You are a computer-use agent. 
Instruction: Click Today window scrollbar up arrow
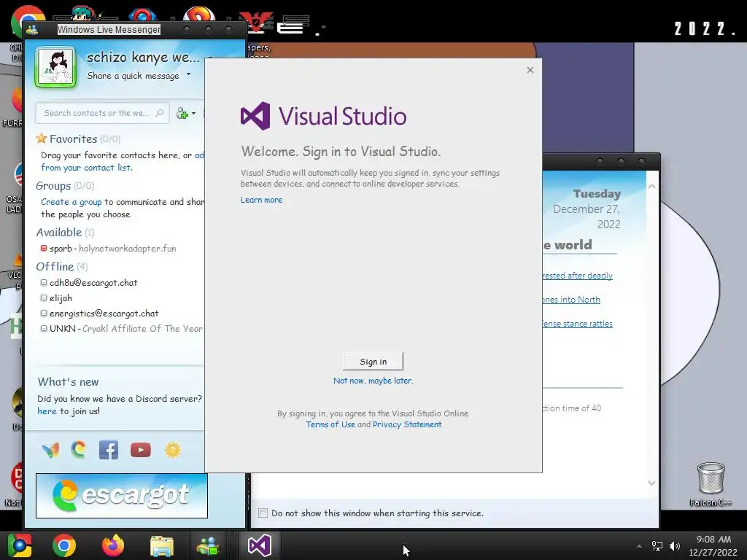(x=651, y=187)
